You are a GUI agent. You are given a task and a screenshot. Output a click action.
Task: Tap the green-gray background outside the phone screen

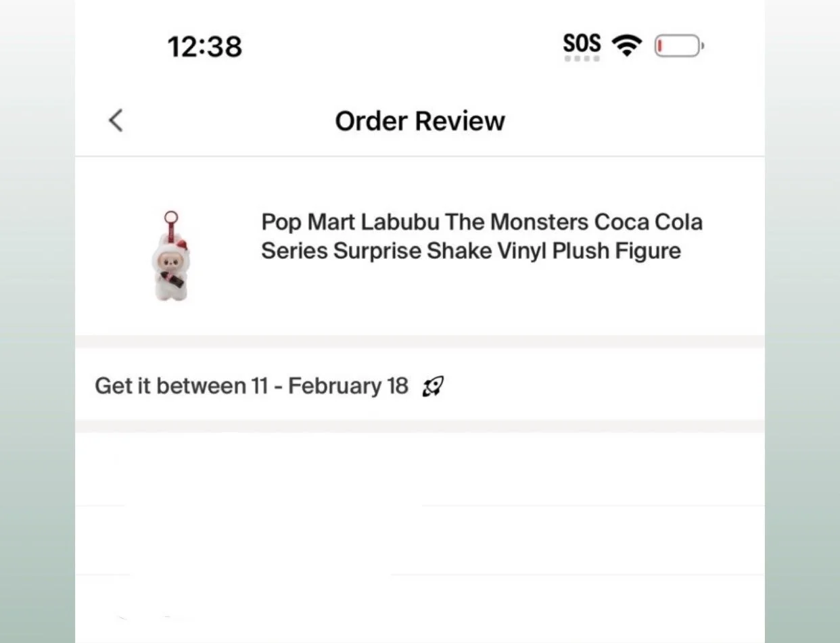[37, 321]
